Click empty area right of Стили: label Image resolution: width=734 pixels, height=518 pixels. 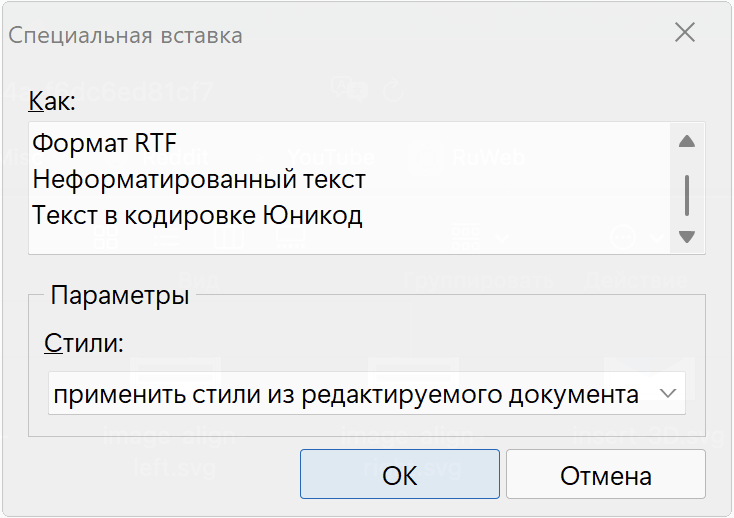400,345
